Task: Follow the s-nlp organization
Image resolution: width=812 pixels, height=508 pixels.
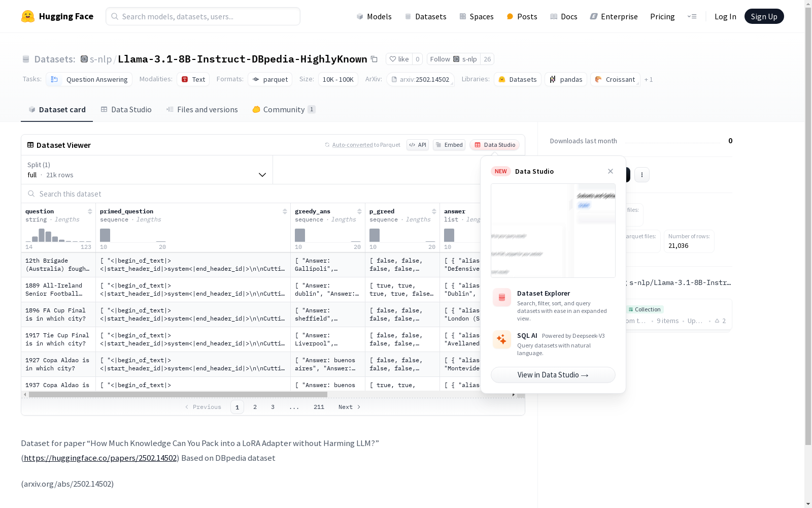Action: [454, 59]
